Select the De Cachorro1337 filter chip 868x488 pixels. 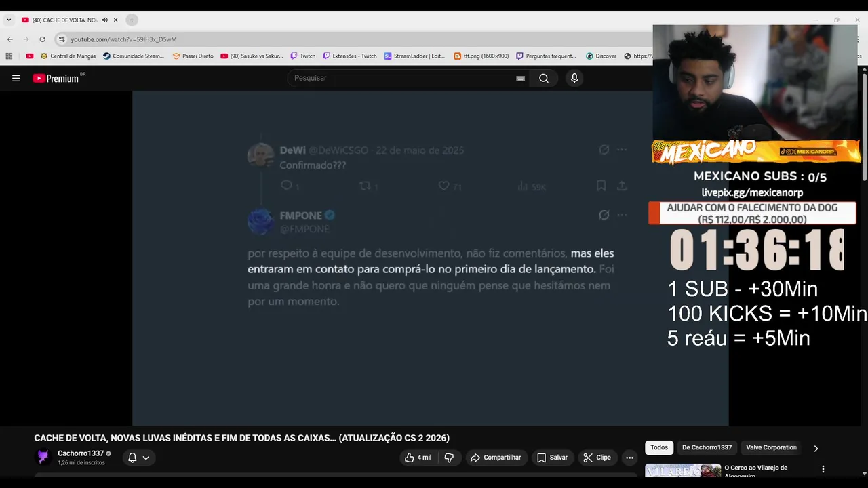click(x=707, y=447)
